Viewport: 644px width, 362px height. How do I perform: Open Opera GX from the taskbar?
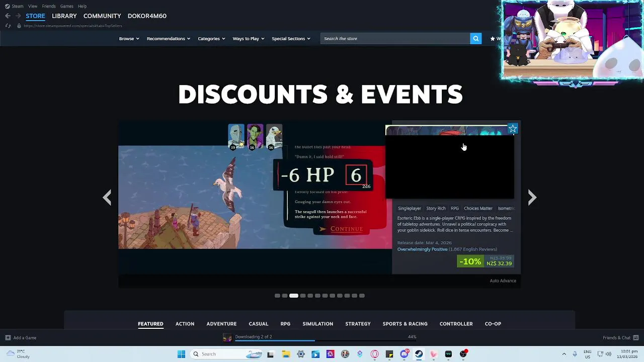click(374, 354)
